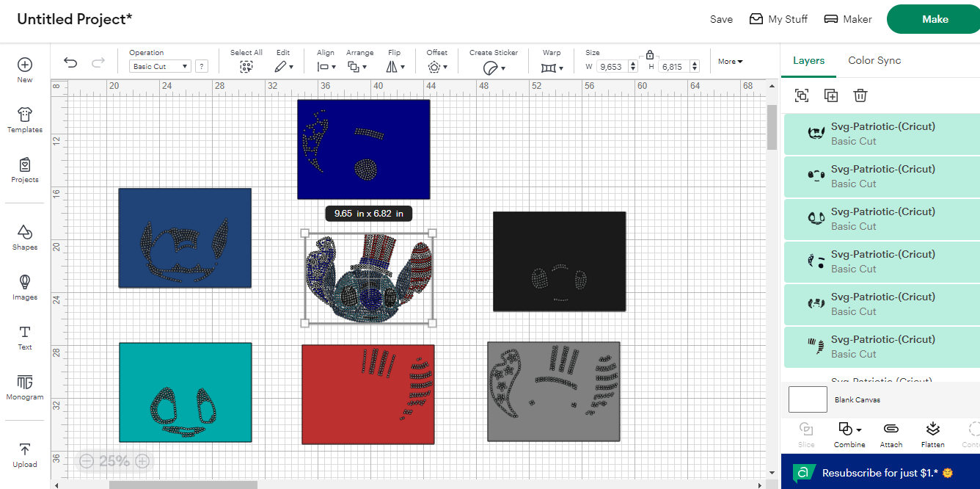Click the Width size input field
The image size is (980, 489).
[x=612, y=66]
